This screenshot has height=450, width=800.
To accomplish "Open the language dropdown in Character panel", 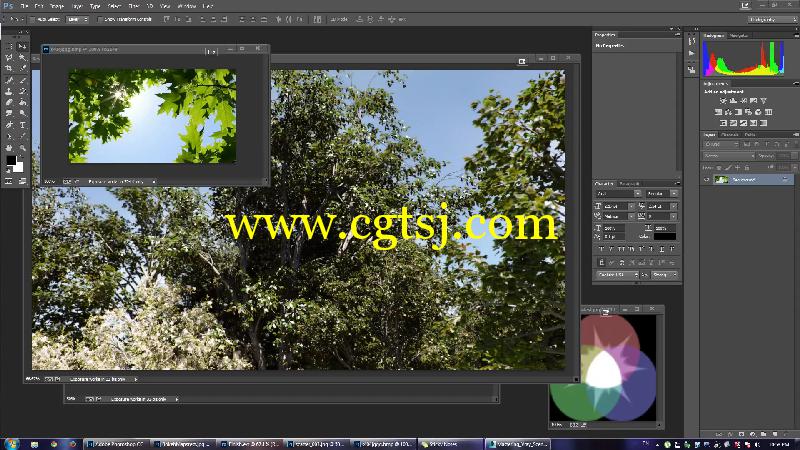I will coord(617,274).
